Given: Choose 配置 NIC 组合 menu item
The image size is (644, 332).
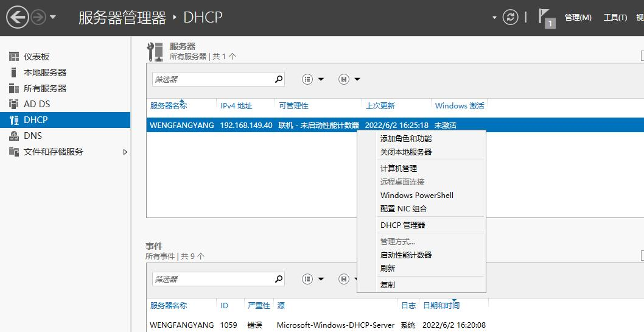Looking at the screenshot, I should [404, 209].
